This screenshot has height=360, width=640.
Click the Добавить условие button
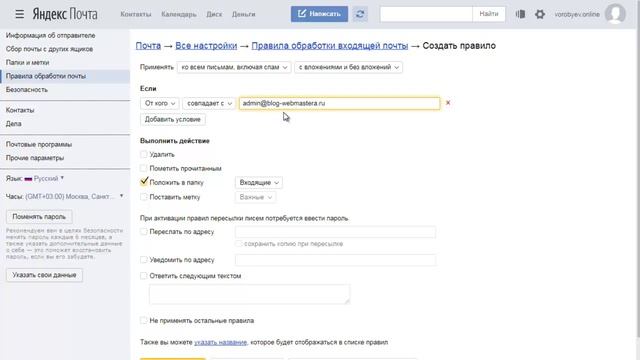click(173, 119)
